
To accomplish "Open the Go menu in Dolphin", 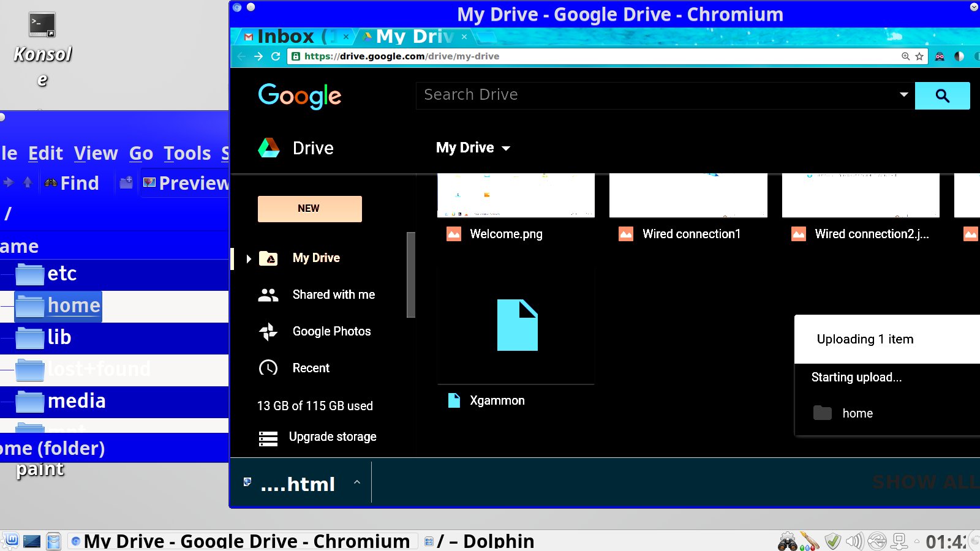I will click(x=141, y=153).
